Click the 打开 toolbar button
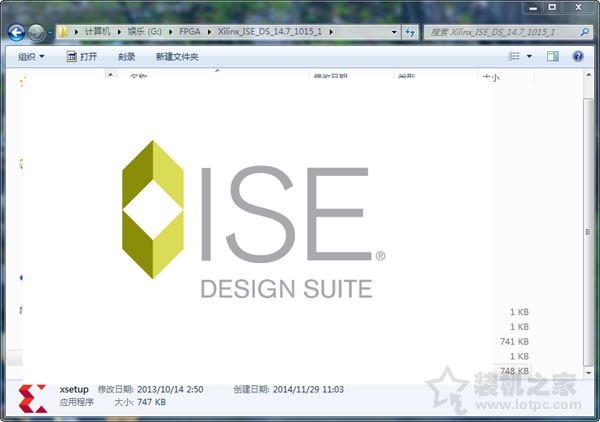Screen dimensions: 600x422 82,57
